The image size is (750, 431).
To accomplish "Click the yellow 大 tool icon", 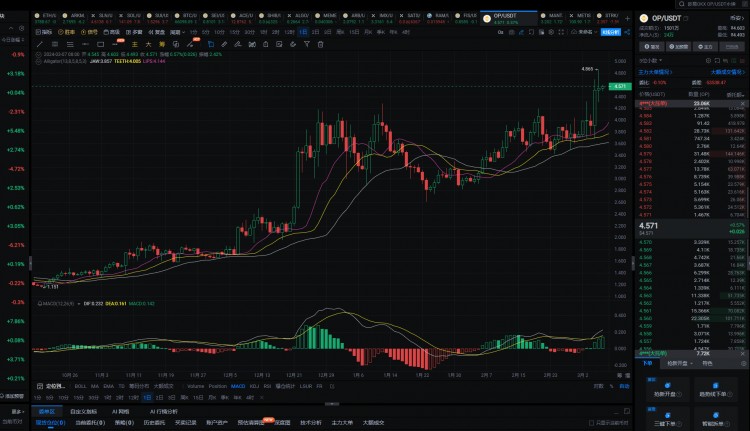I will [x=148, y=44].
